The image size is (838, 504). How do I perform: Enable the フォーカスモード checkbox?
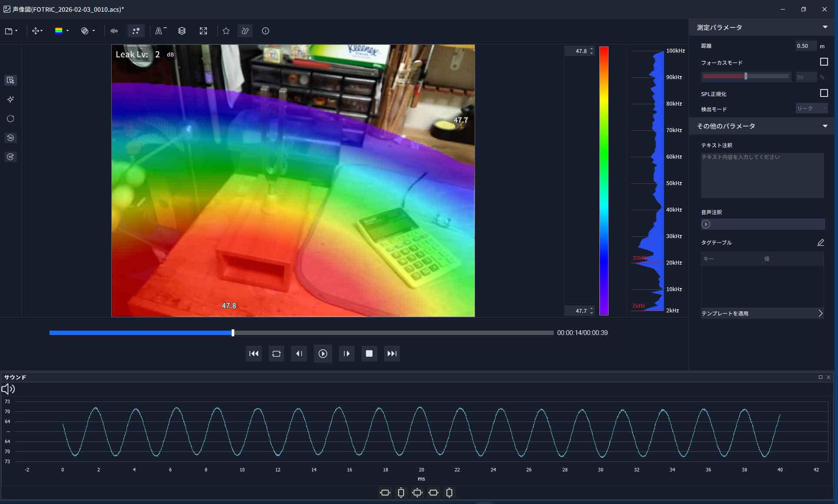(824, 62)
